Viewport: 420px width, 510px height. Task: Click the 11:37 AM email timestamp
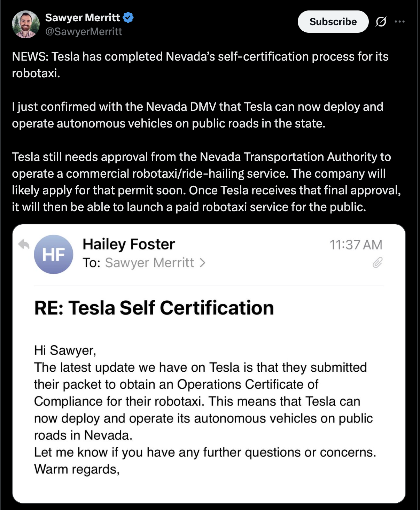356,245
